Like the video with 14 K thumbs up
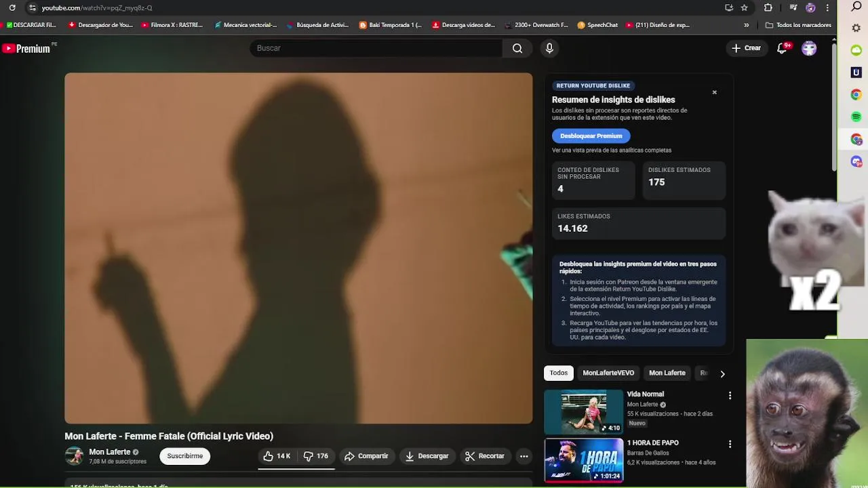 (277, 456)
